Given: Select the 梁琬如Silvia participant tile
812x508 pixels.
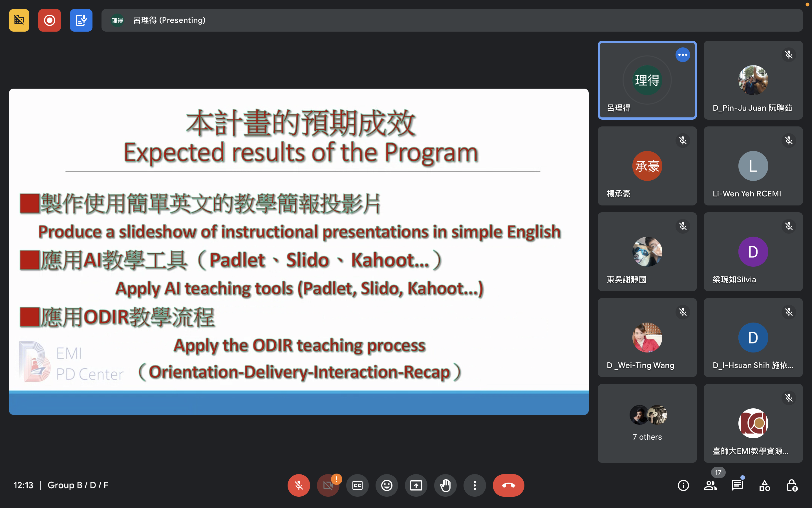Looking at the screenshot, I should 753,252.
